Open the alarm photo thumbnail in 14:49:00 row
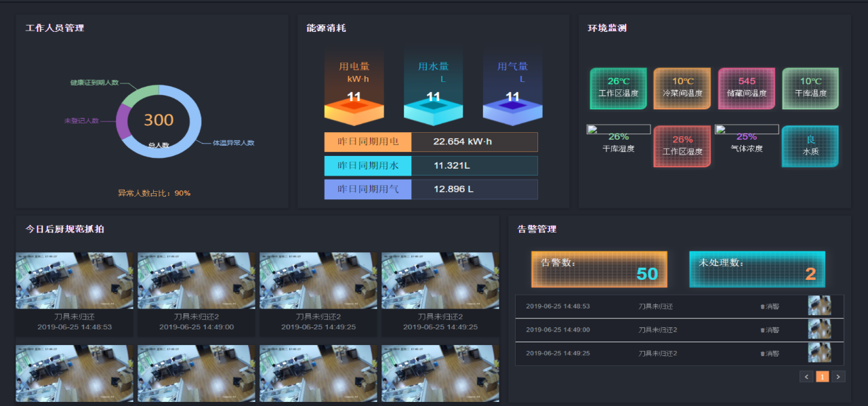Viewport: 868px width, 406px height. pos(819,330)
